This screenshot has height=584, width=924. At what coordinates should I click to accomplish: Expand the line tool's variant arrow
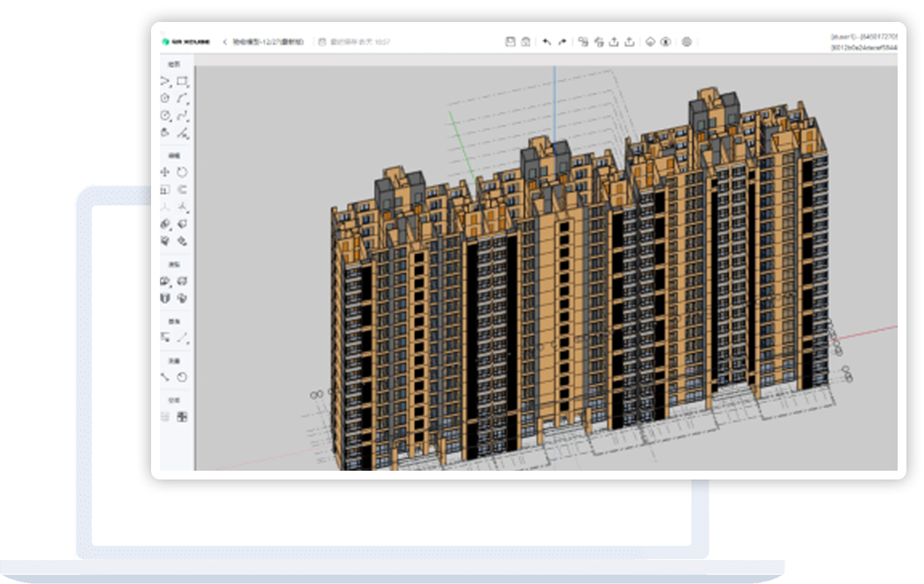[170, 85]
